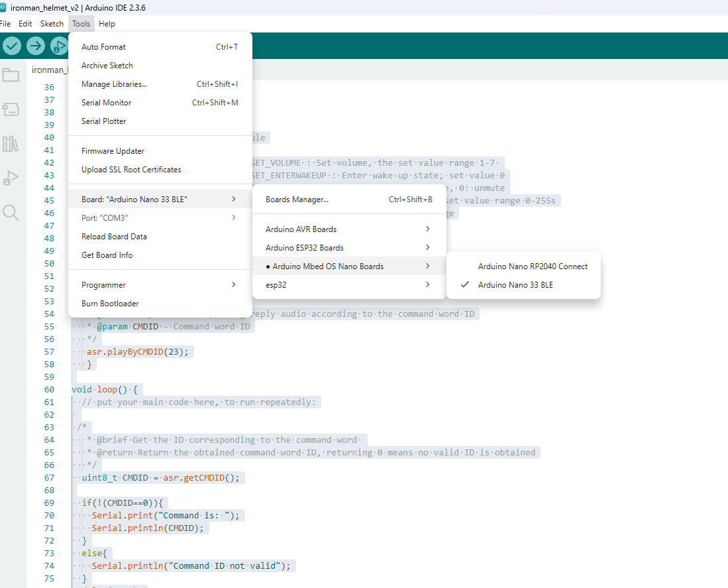Open Manage Libraries from the menu

160,84
